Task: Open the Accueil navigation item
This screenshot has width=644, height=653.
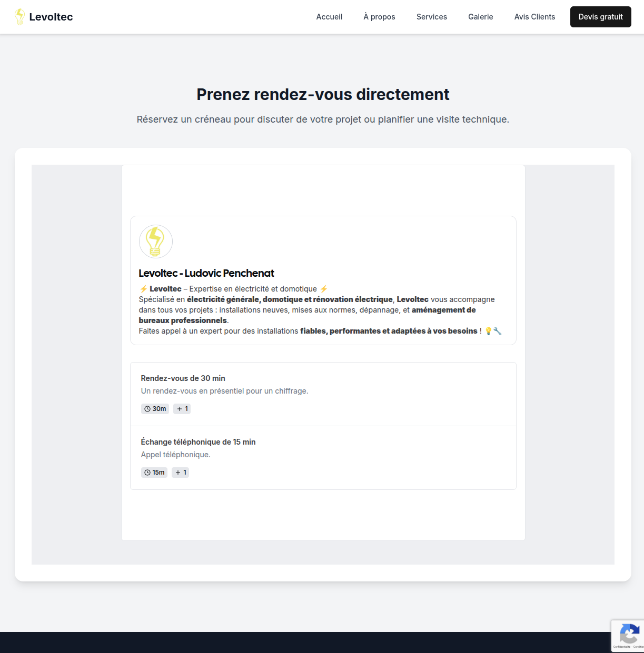Action: [329, 16]
